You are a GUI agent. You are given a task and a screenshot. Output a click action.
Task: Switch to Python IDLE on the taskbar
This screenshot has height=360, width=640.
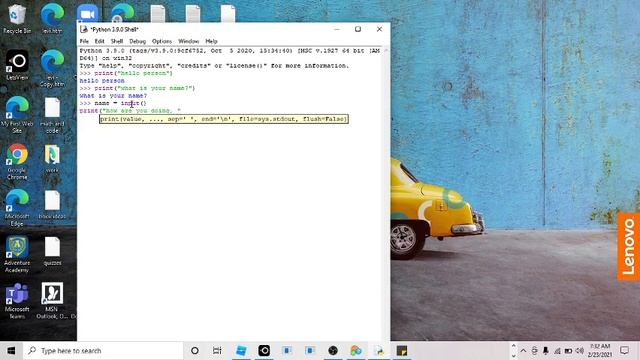coord(379,351)
